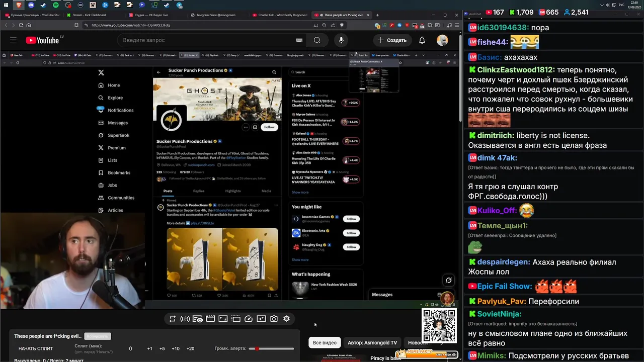Follow Sucker Punch Productions

[270, 127]
